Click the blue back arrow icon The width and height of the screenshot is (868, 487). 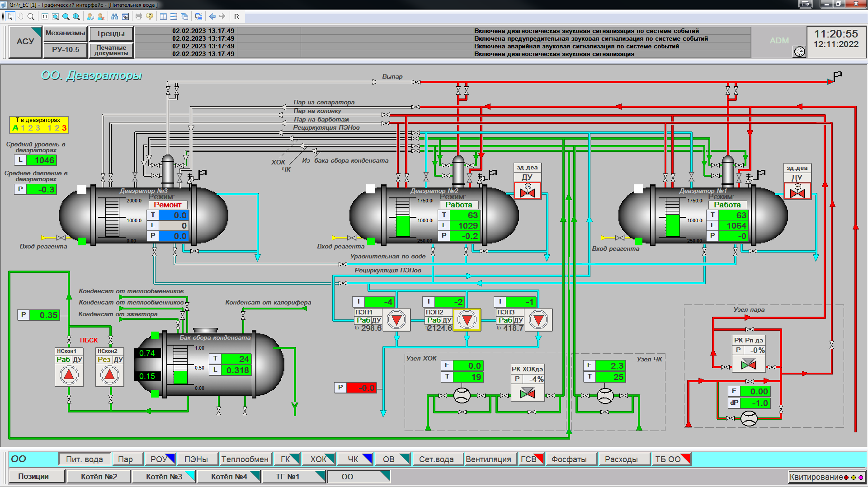pyautogui.click(x=212, y=17)
